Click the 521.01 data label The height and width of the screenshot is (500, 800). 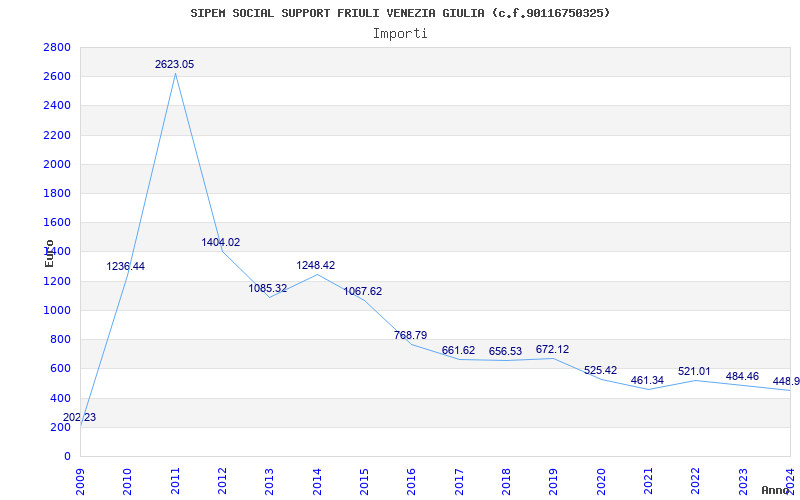point(694,371)
